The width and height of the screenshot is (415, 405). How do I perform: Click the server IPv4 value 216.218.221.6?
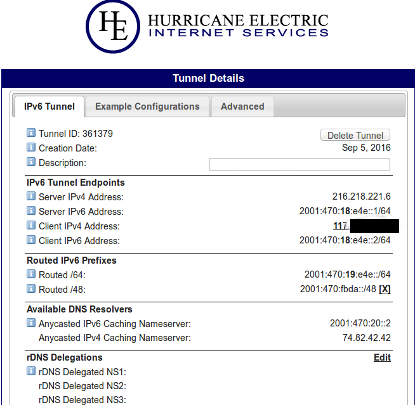click(361, 197)
